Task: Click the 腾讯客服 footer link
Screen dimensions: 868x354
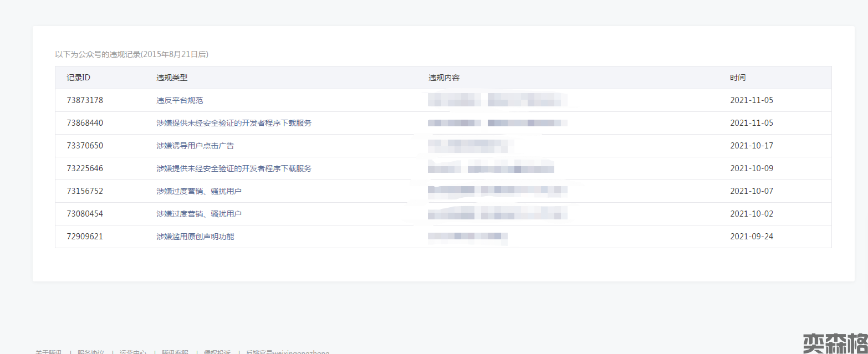Action: pyautogui.click(x=175, y=352)
